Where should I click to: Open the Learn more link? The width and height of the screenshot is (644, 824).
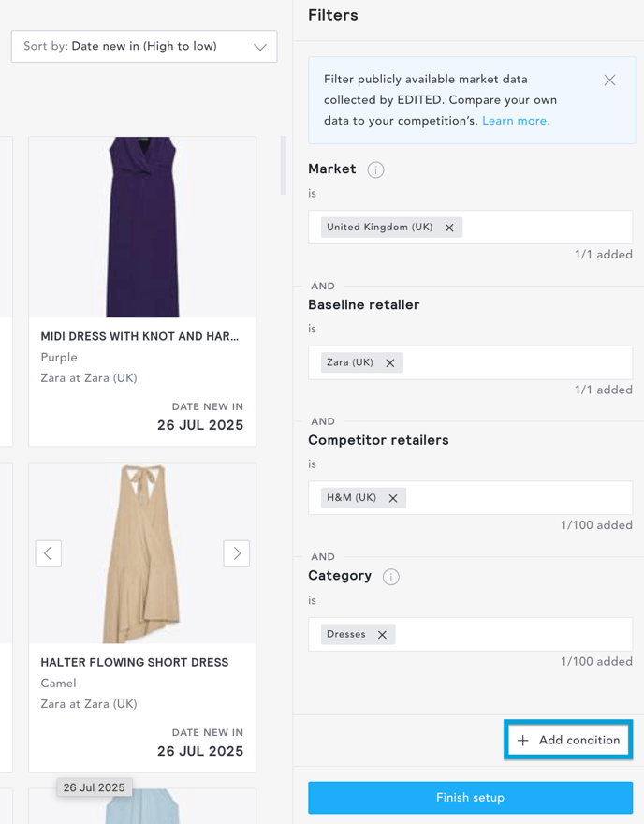point(516,121)
